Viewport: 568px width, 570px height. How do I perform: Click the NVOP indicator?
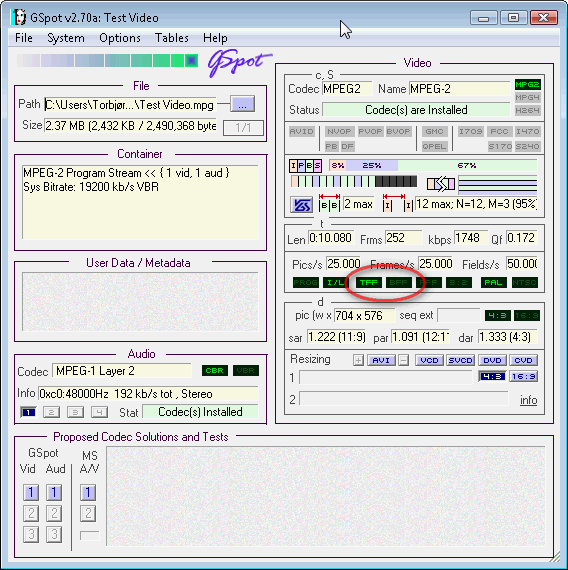[339, 131]
